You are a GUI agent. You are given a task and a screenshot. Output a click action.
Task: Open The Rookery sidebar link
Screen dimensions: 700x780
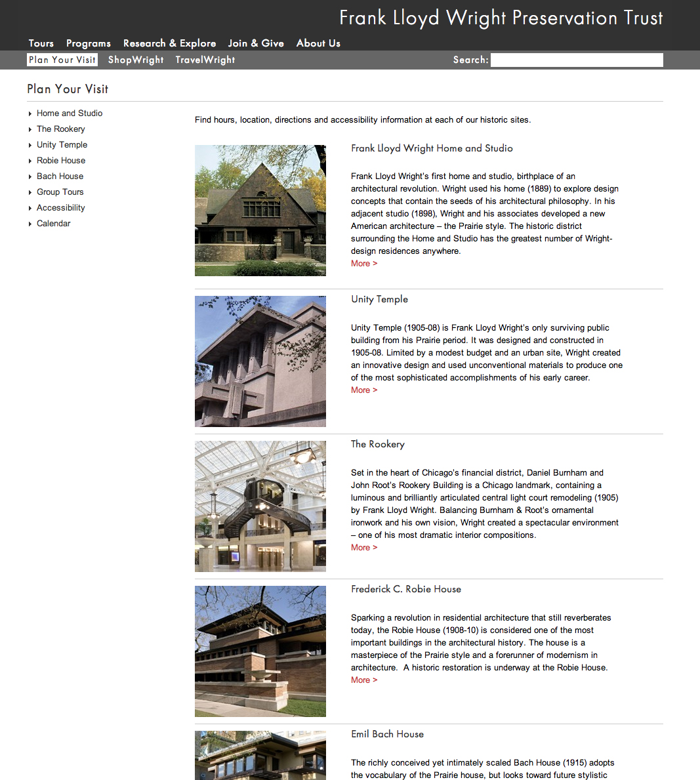61,129
